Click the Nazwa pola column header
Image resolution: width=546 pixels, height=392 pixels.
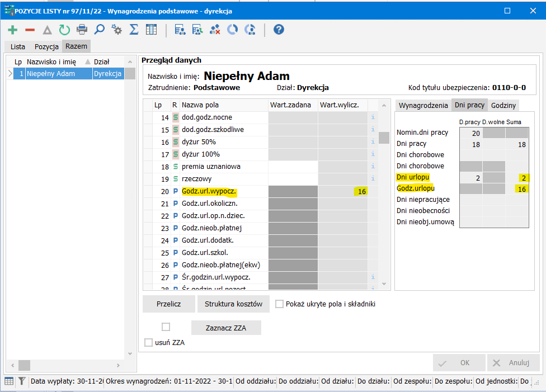click(x=224, y=105)
